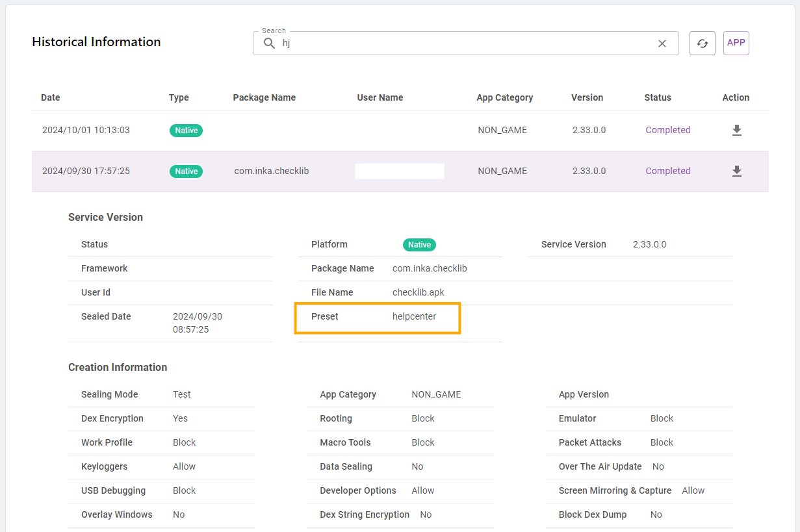Click the Rooting Block value
Image resolution: width=800 pixels, height=532 pixels.
423,418
